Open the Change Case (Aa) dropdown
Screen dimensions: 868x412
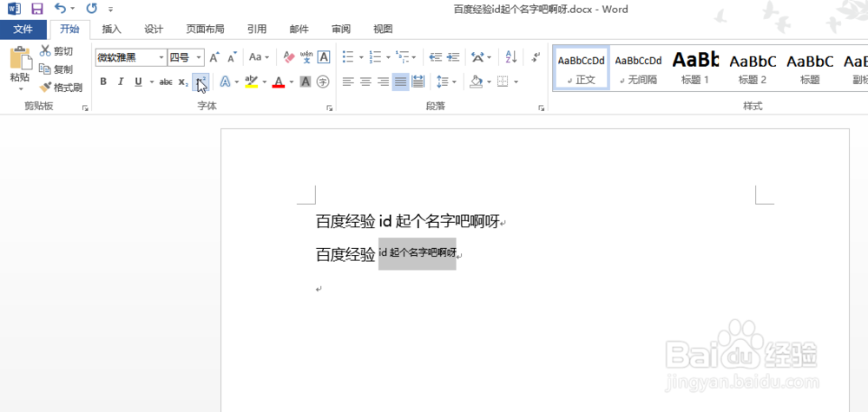259,57
